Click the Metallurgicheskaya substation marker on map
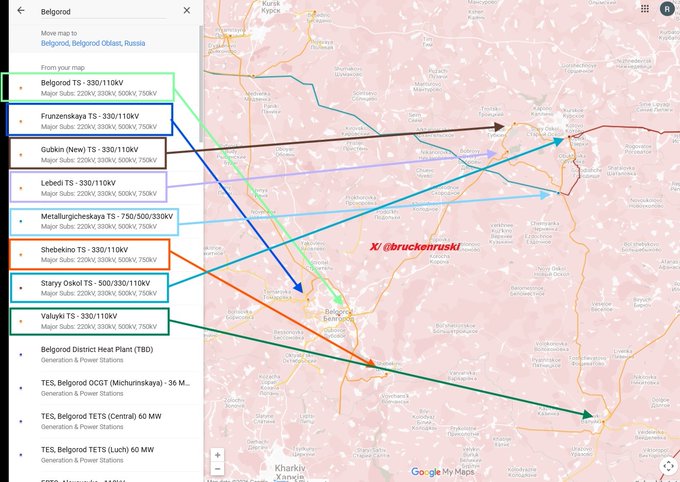This screenshot has width=680, height=482. (x=559, y=193)
